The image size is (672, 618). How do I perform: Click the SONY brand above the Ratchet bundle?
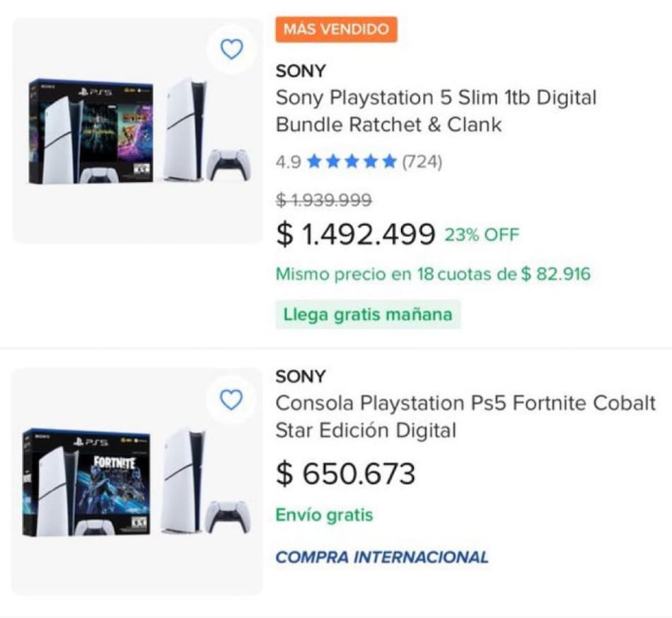301,71
